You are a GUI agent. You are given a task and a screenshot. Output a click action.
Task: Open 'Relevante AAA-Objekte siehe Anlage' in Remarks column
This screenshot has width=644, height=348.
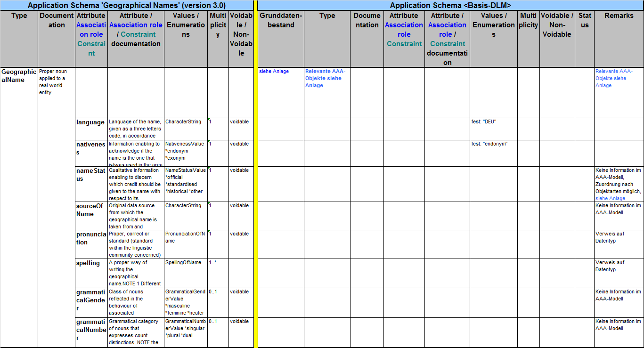(614, 78)
